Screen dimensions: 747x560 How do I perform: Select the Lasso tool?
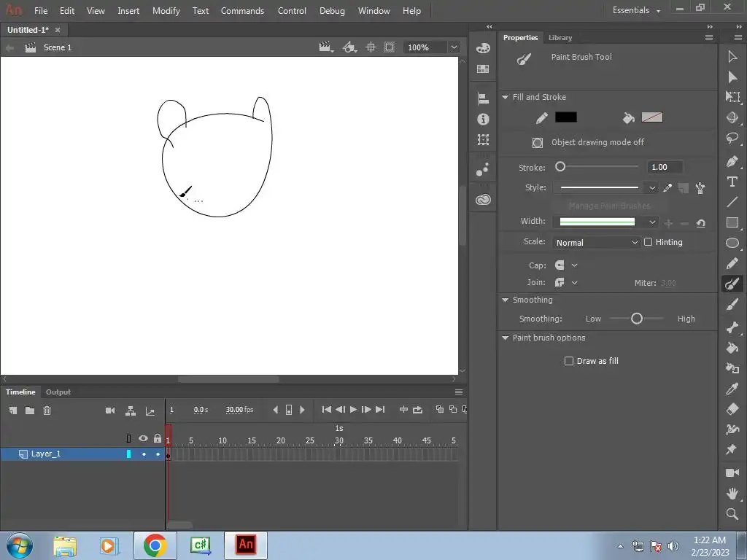[732, 139]
